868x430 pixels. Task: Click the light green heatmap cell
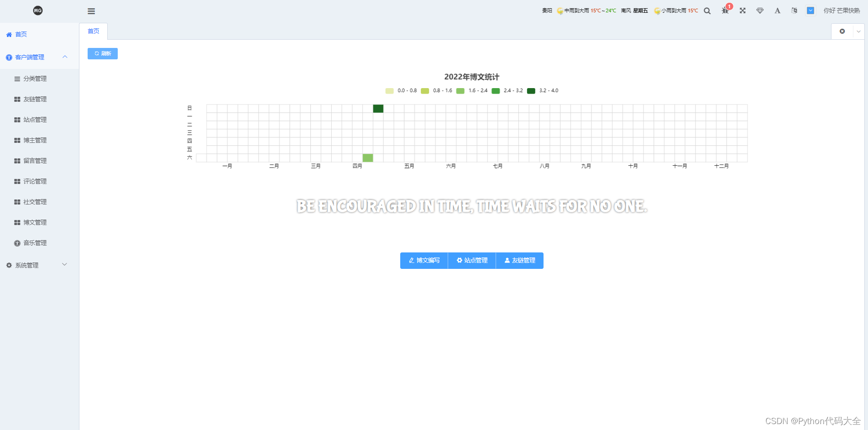click(368, 158)
